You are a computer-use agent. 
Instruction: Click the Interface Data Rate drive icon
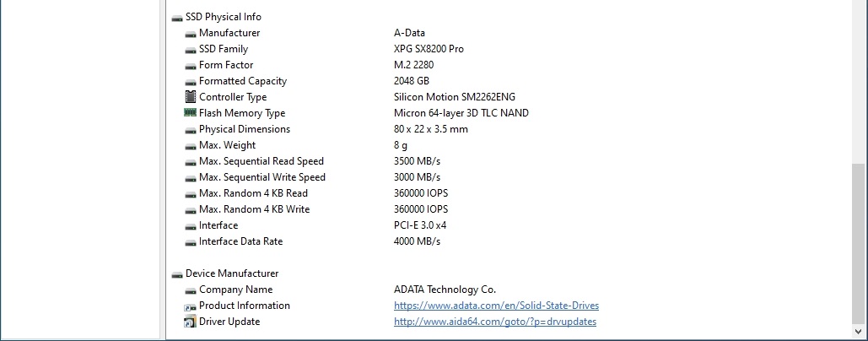coord(191,242)
